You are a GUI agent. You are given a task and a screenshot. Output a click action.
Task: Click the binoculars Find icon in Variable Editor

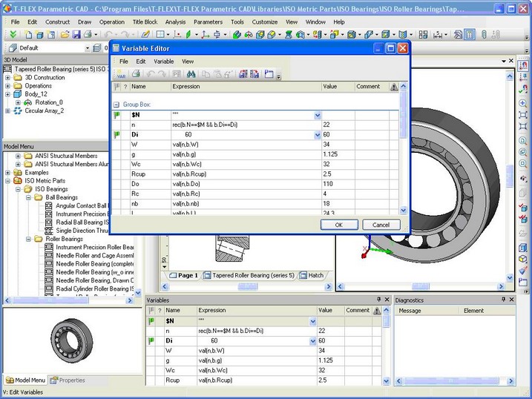coord(191,73)
